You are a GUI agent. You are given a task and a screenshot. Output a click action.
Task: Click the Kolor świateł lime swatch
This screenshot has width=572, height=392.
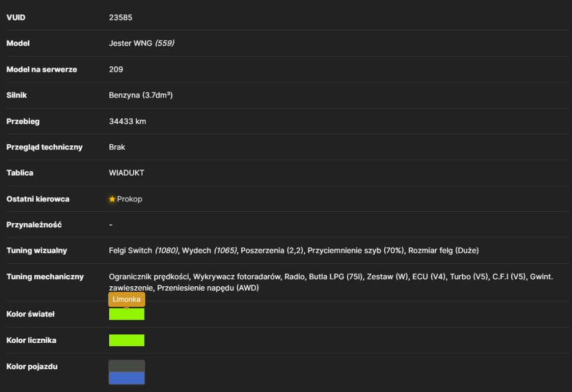(126, 314)
